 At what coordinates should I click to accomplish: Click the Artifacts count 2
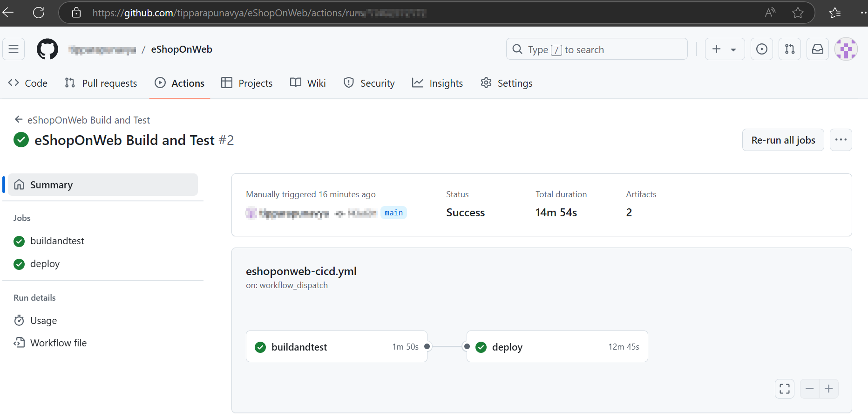click(629, 213)
